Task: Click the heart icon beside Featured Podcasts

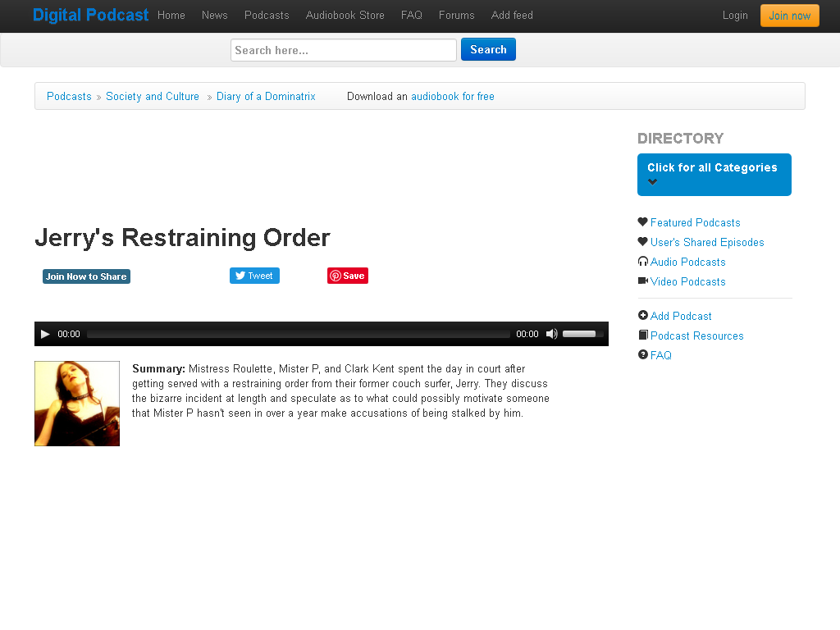Action: 643,221
